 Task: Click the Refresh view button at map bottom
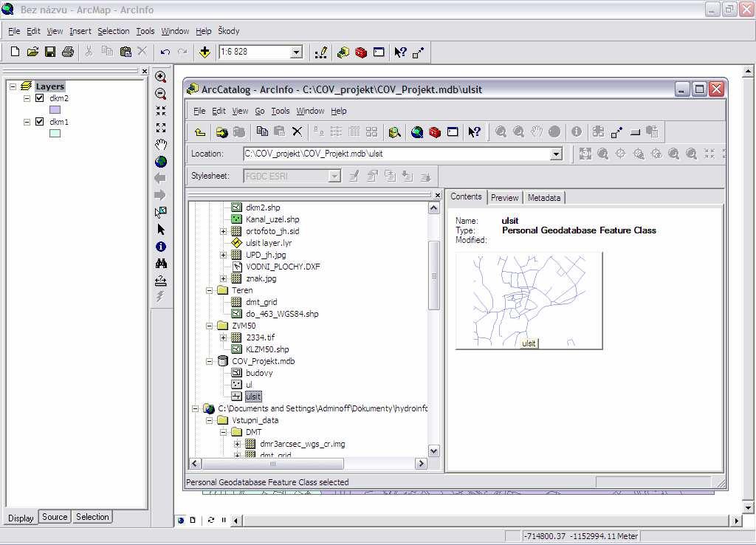(x=210, y=520)
